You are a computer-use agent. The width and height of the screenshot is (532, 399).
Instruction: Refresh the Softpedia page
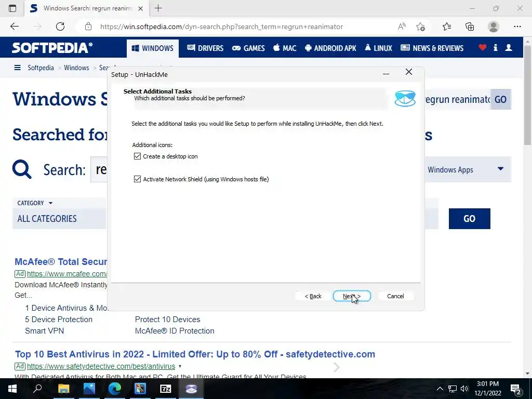(x=60, y=26)
